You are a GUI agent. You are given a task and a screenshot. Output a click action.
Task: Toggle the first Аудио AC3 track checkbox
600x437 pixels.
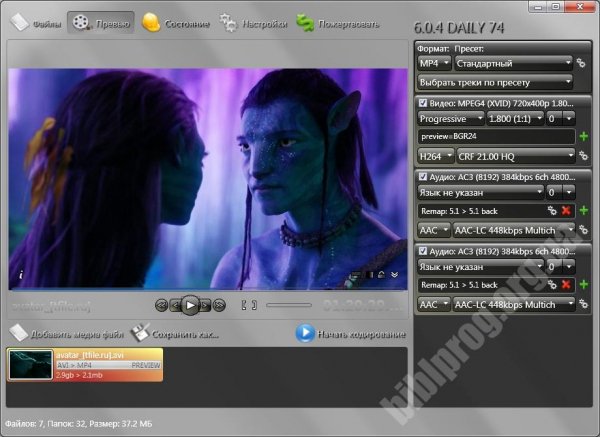coord(422,176)
